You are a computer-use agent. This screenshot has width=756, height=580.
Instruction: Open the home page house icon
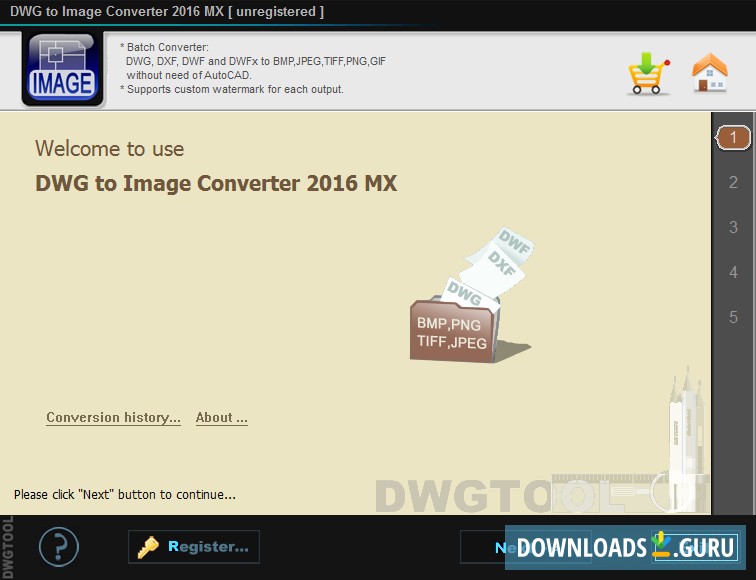click(710, 73)
